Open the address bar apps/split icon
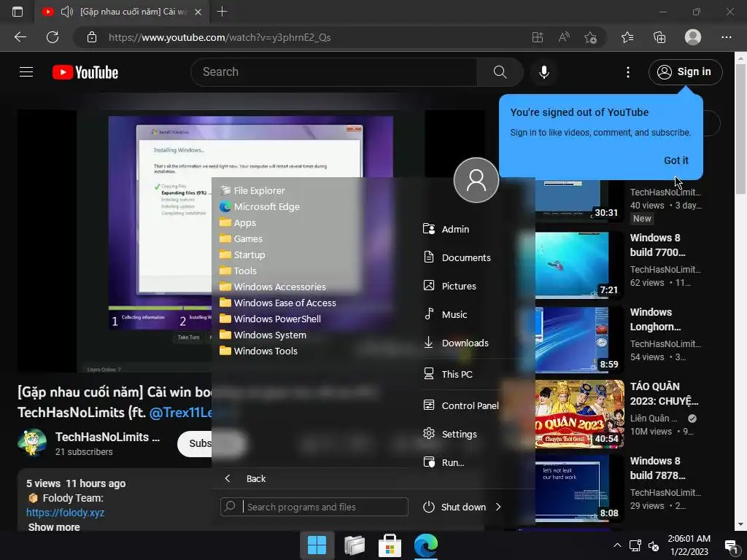The image size is (747, 560). click(538, 37)
